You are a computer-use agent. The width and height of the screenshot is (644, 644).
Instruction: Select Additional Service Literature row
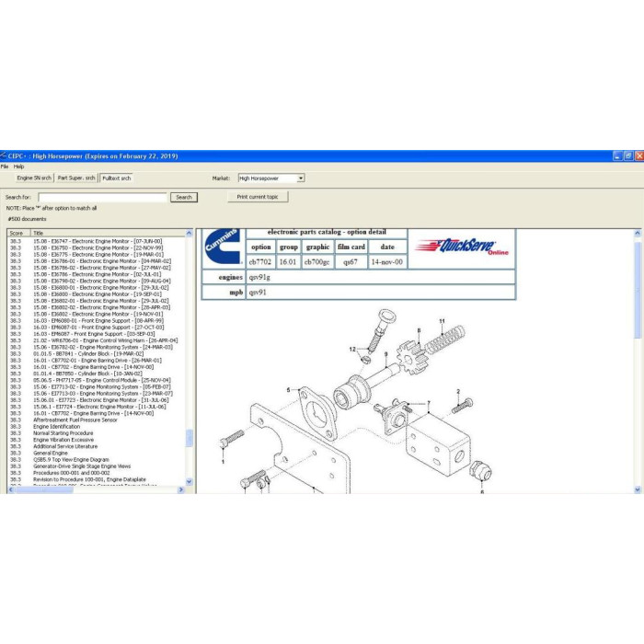click(x=65, y=446)
